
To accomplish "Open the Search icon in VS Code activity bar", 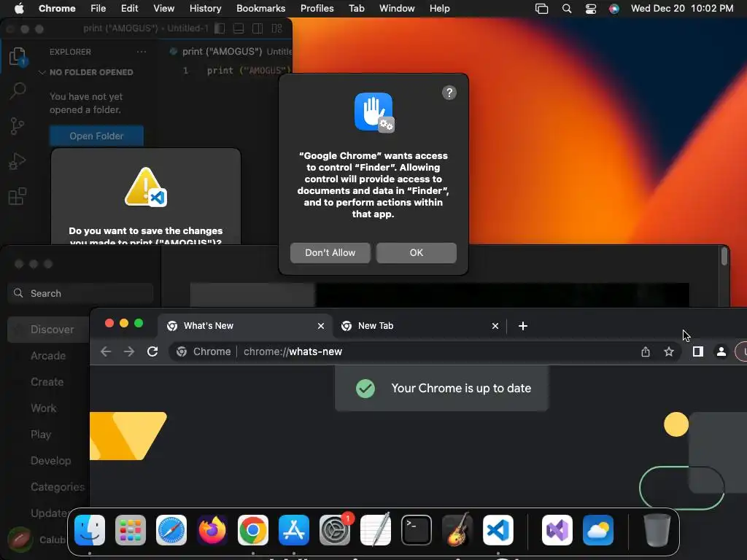I will coord(18,90).
